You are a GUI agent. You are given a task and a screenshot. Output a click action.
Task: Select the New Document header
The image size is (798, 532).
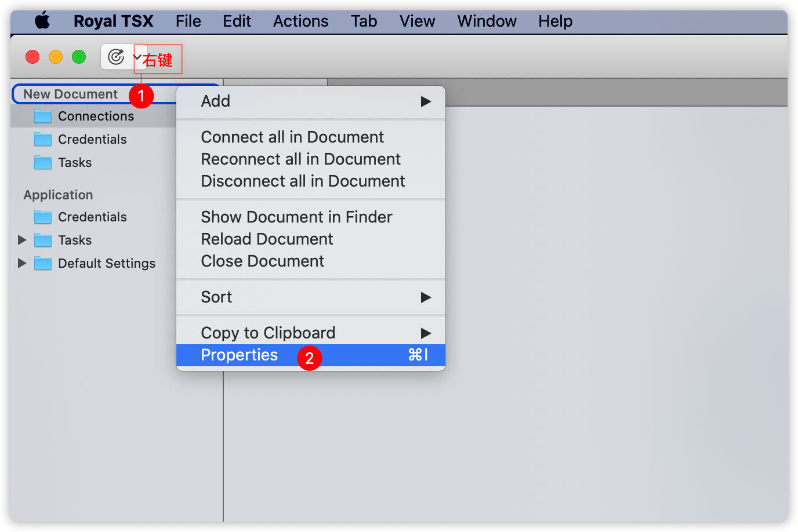[x=70, y=94]
